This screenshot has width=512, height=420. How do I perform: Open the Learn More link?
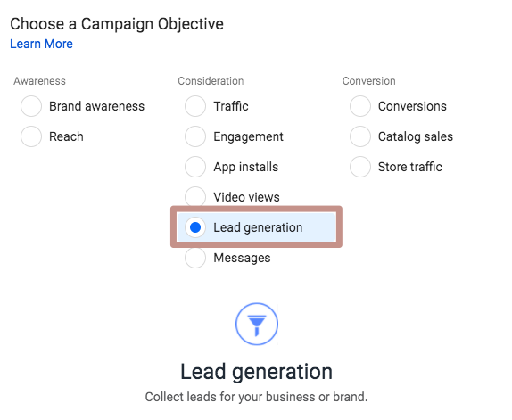click(41, 44)
